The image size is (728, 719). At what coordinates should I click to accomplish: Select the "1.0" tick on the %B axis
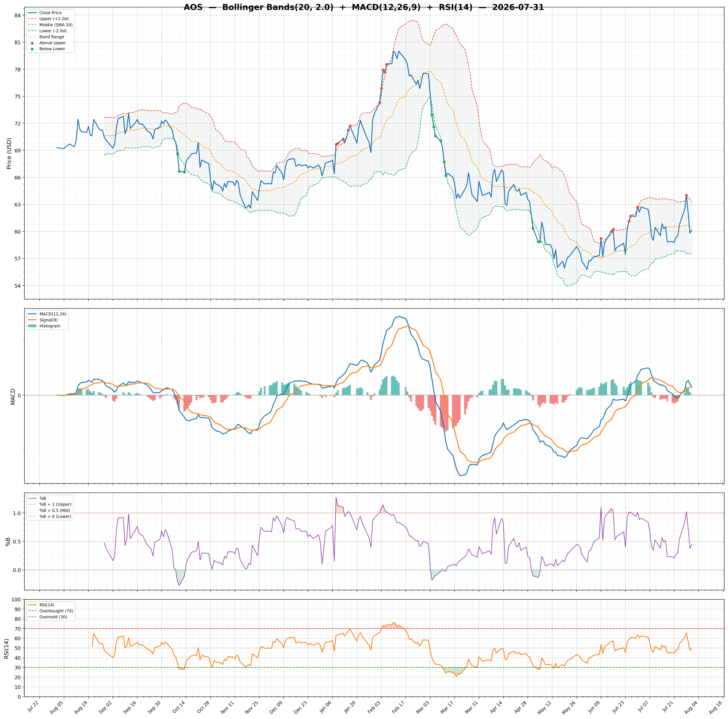17,513
